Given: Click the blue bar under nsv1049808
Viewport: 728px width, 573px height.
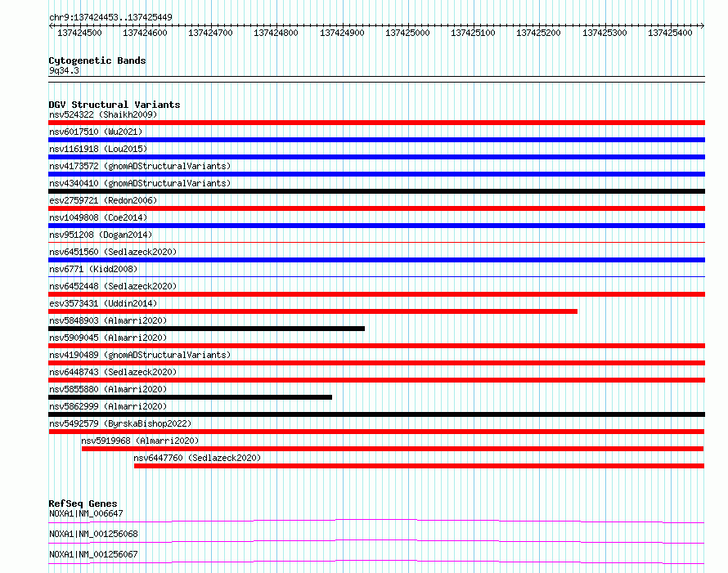Looking at the screenshot, I should 376,226.
